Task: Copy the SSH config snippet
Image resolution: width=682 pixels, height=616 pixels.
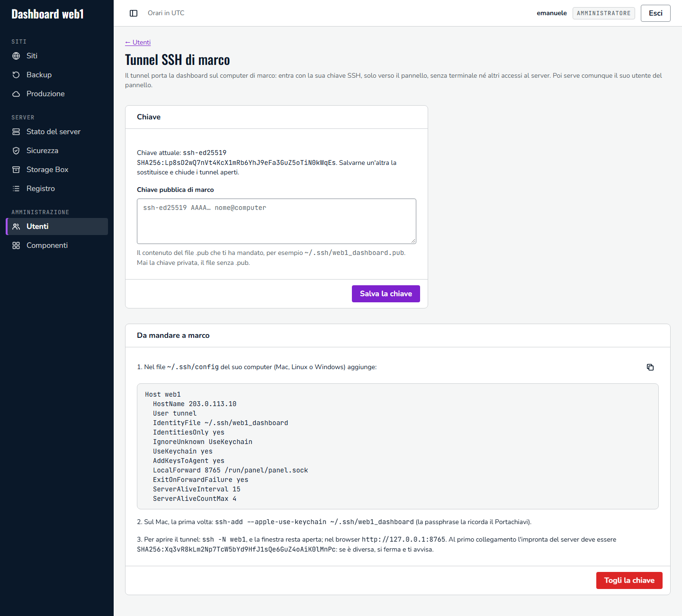Action: [x=650, y=367]
